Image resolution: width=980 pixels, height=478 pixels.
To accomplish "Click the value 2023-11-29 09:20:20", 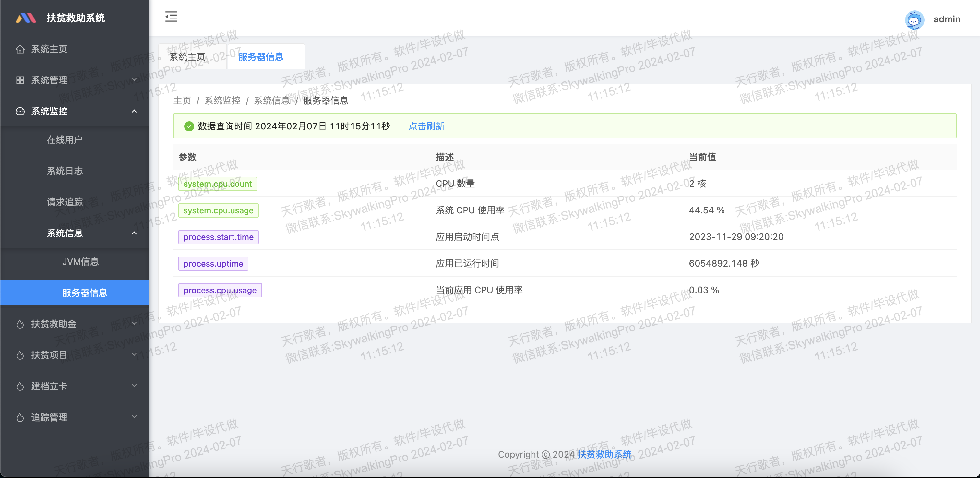I will [x=736, y=237].
